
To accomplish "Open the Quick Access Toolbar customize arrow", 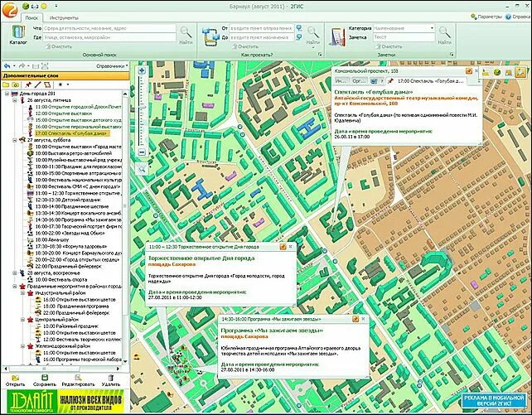I will tap(56, 6).
